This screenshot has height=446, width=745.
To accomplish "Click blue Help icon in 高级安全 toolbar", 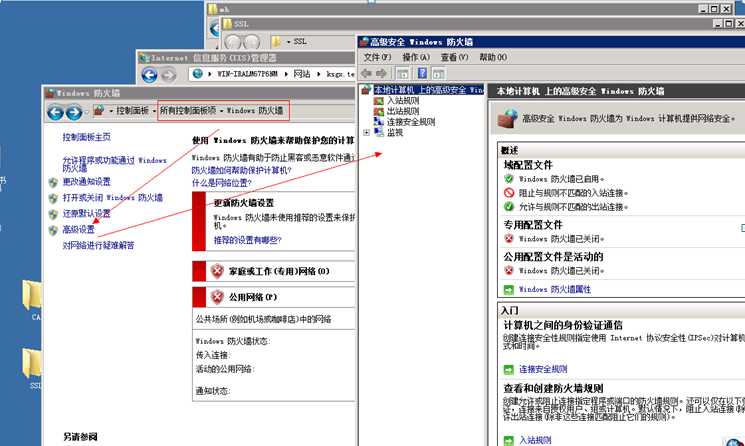I will pyautogui.click(x=422, y=73).
